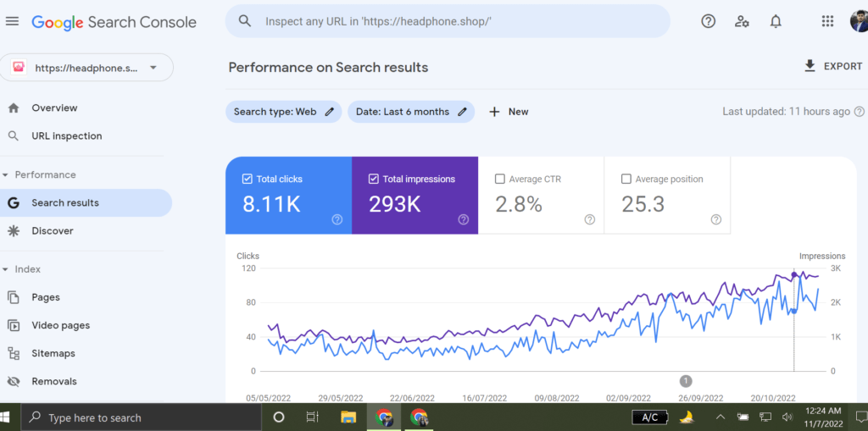Enable the Average position checkbox
The width and height of the screenshot is (868, 431).
click(x=626, y=180)
